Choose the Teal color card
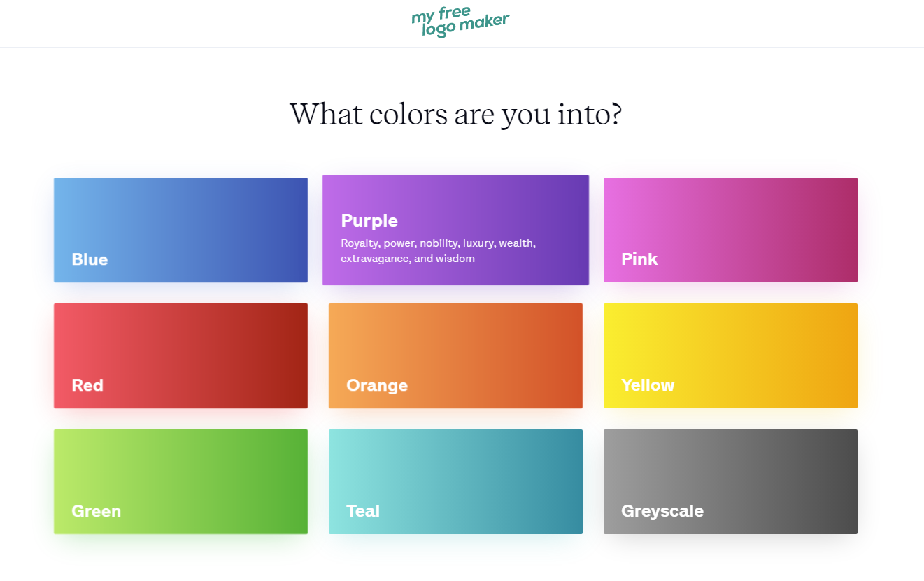The image size is (924, 581). [455, 482]
